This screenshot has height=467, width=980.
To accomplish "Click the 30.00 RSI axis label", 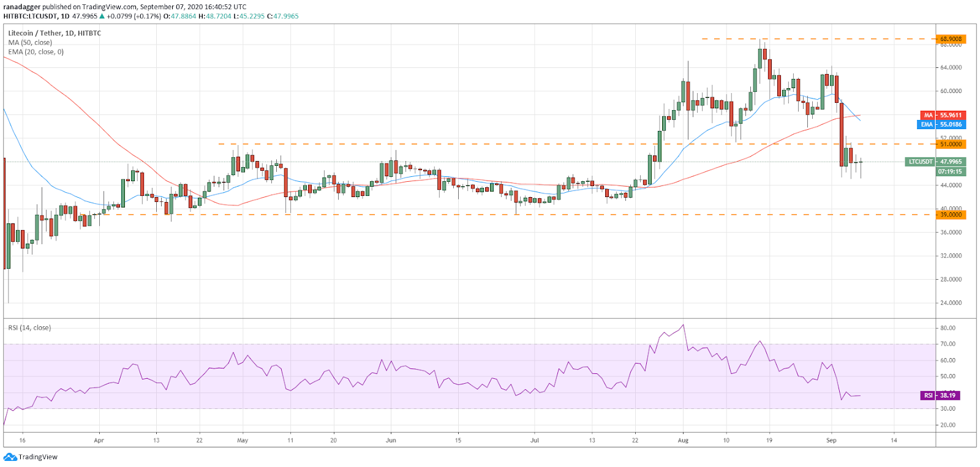I will [x=948, y=409].
